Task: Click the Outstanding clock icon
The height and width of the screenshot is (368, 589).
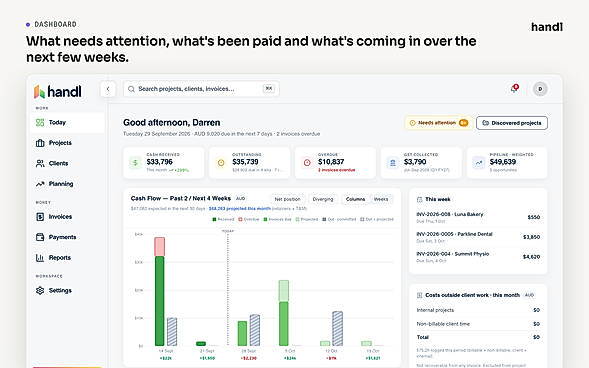Action: coord(221,163)
